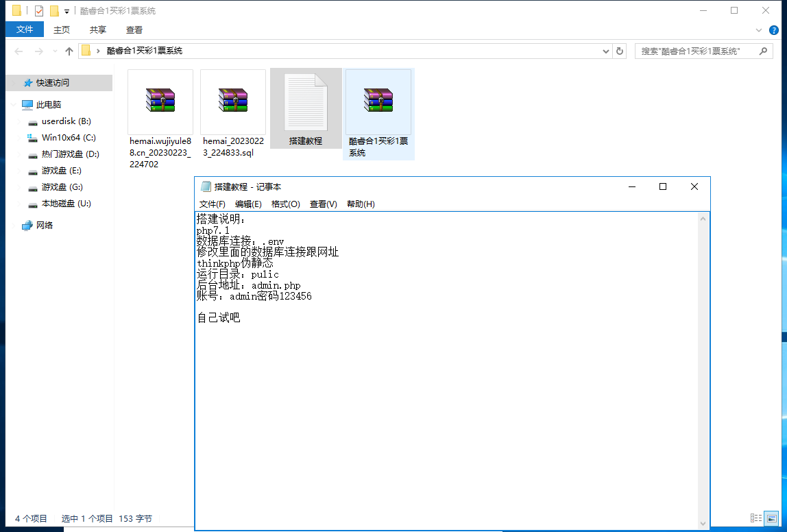Click the properties checkmark in quick access toolbar

coord(39,11)
